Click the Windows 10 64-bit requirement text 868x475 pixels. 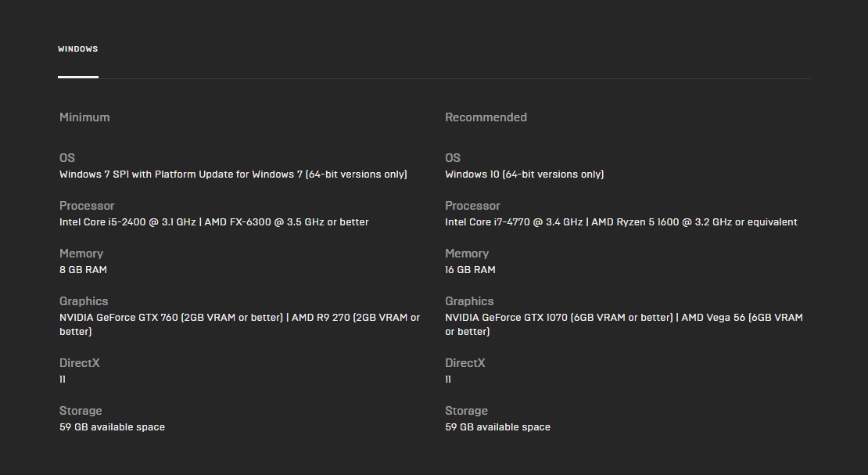[524, 175]
